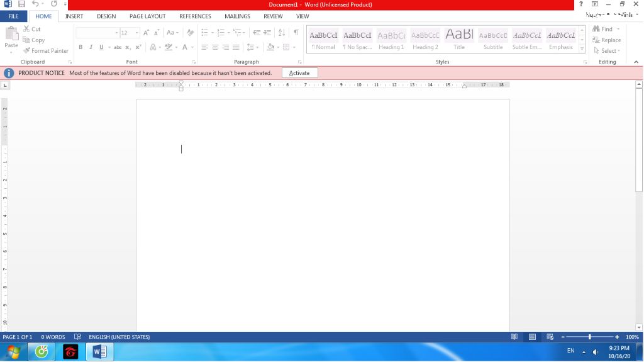Click the Justify alignment icon

pos(236,47)
